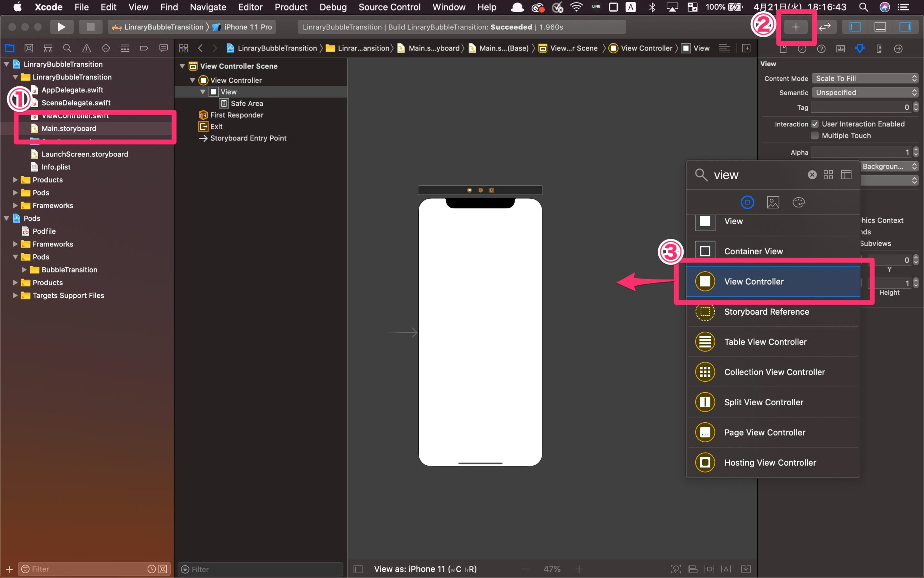Open the Product menu
The height and width of the screenshot is (578, 924).
pyautogui.click(x=291, y=7)
